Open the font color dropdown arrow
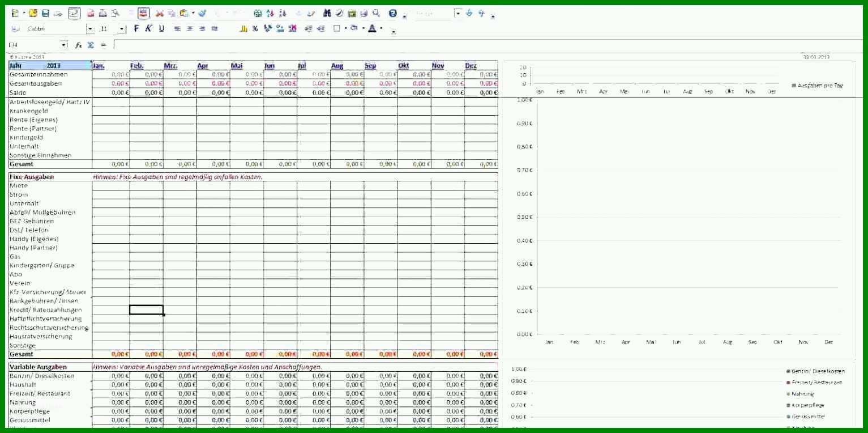The height and width of the screenshot is (433, 868). 381,28
